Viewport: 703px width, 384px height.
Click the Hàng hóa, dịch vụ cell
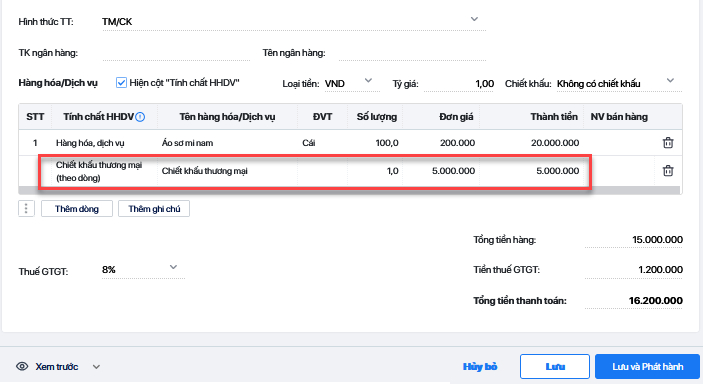pos(104,143)
